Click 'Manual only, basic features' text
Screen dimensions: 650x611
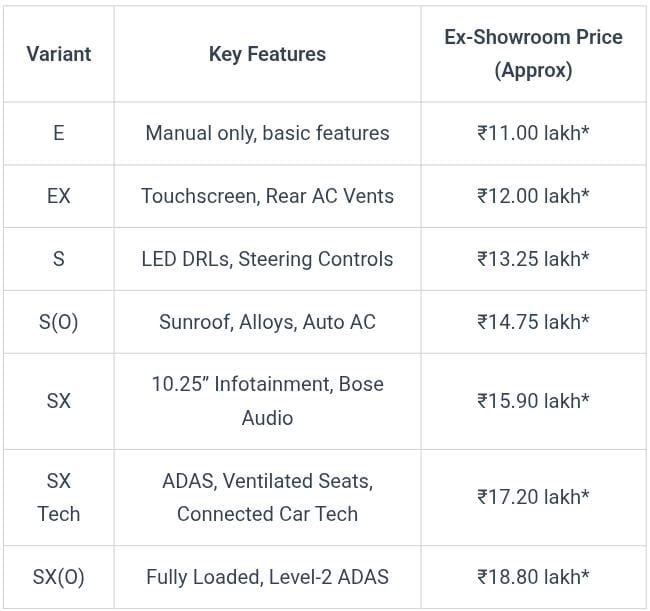pos(267,133)
